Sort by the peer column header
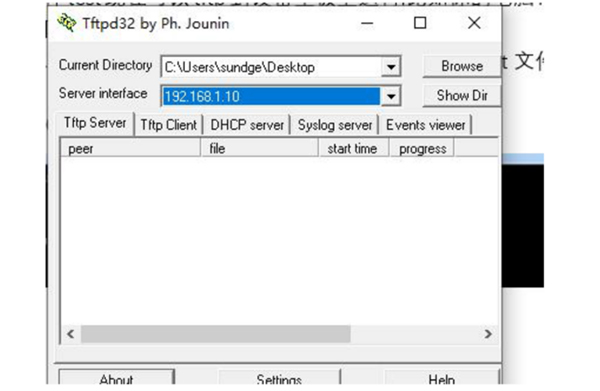This screenshot has width=600, height=391. coord(130,148)
